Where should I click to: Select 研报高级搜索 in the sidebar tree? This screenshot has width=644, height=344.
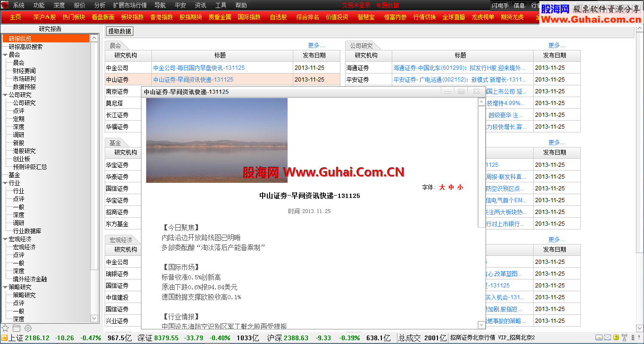[25, 47]
